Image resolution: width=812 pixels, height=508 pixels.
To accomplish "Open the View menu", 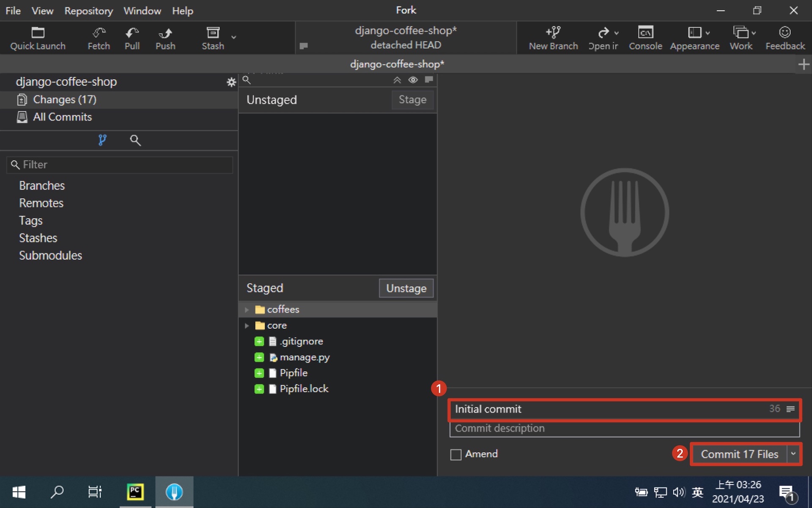I will coord(42,11).
